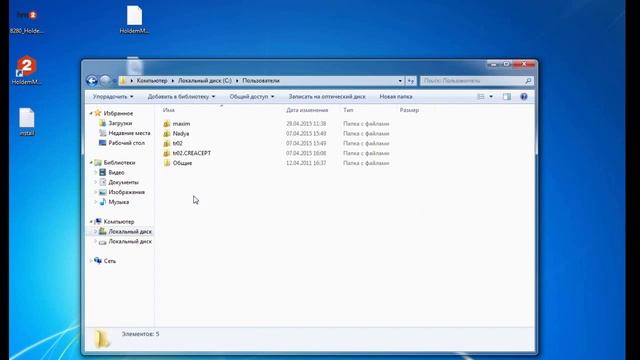Click the search magnifier icon
Screen dimensions: 640x360
coord(528,81)
